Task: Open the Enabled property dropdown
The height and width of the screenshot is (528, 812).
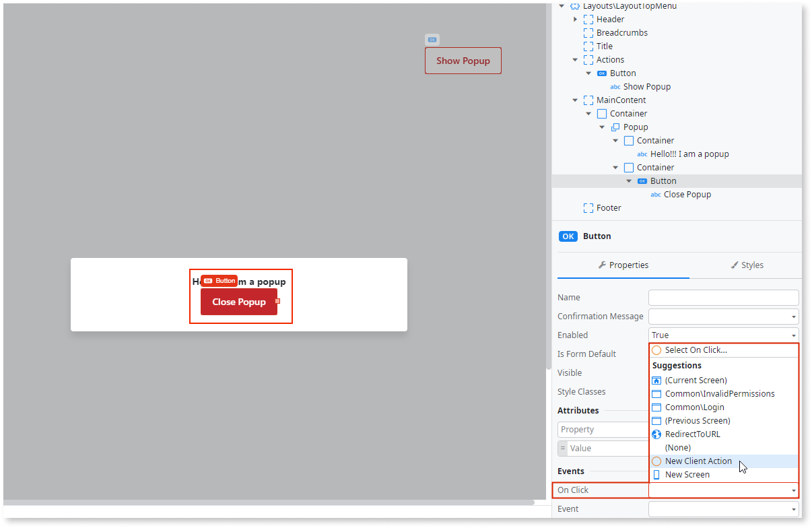Action: point(794,335)
